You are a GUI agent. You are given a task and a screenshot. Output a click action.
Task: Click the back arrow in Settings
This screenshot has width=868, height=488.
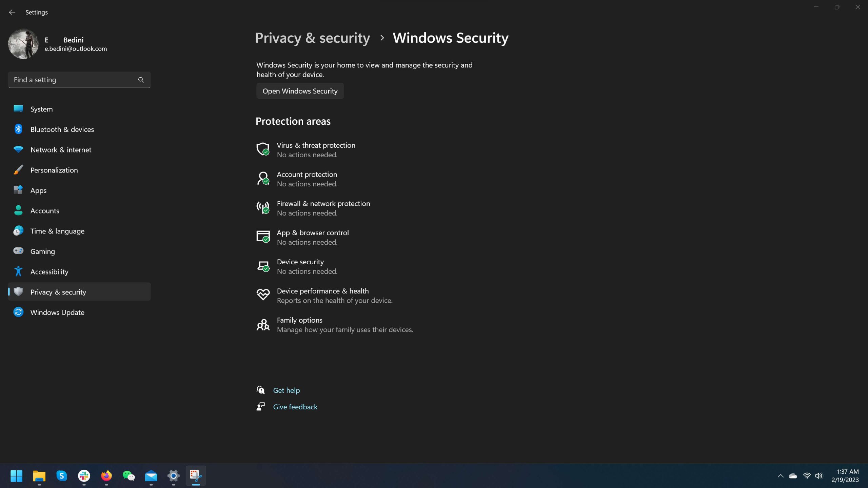(x=12, y=12)
